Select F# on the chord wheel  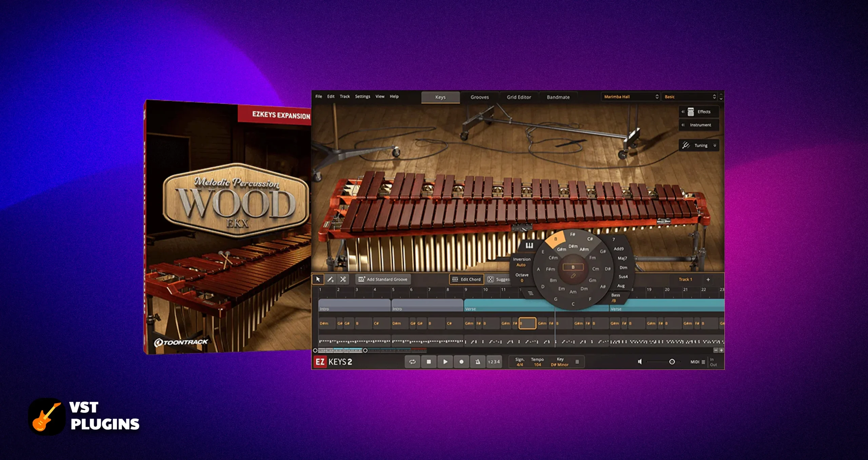[x=572, y=234]
